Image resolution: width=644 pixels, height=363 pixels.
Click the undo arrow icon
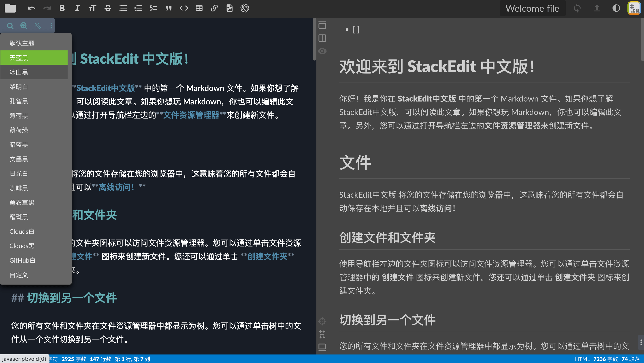point(32,8)
